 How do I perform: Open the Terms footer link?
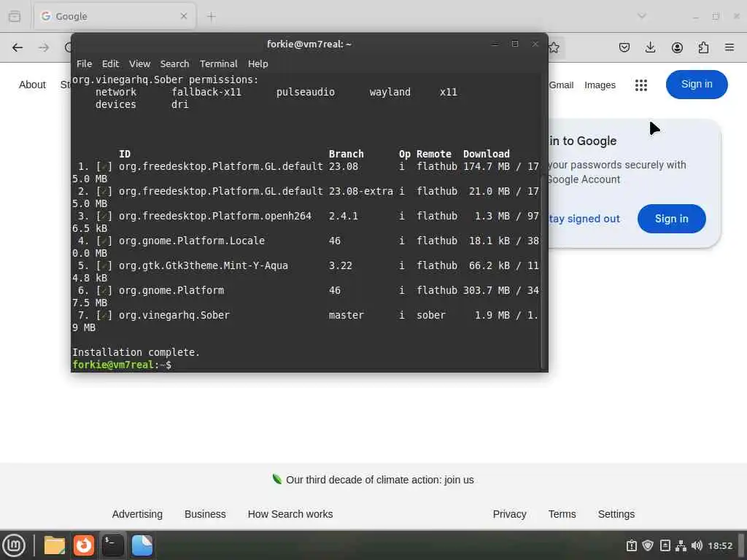coord(562,514)
